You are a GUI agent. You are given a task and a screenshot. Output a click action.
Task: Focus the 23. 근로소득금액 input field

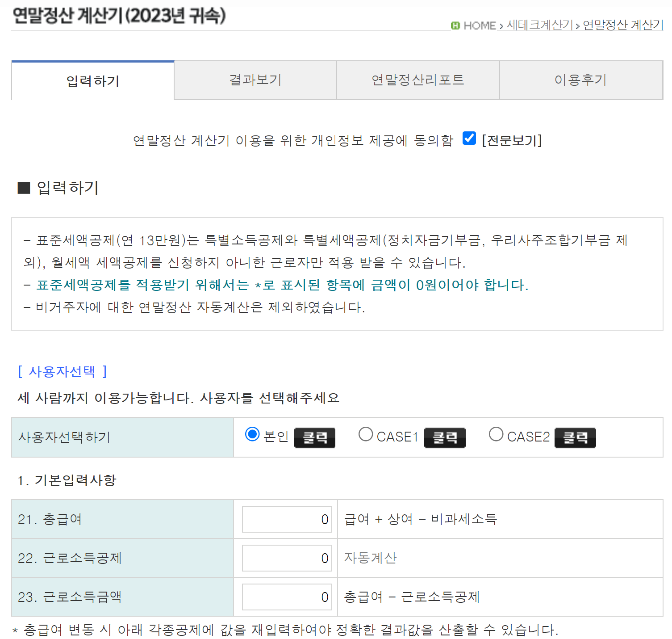coord(287,597)
